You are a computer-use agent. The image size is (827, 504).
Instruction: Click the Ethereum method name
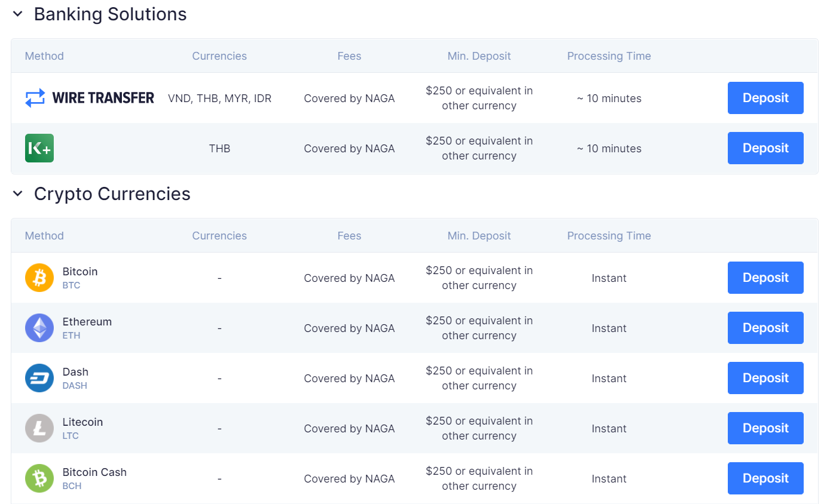[x=87, y=321]
